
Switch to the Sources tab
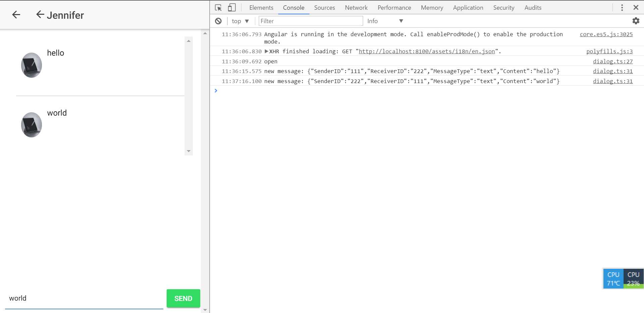324,7
